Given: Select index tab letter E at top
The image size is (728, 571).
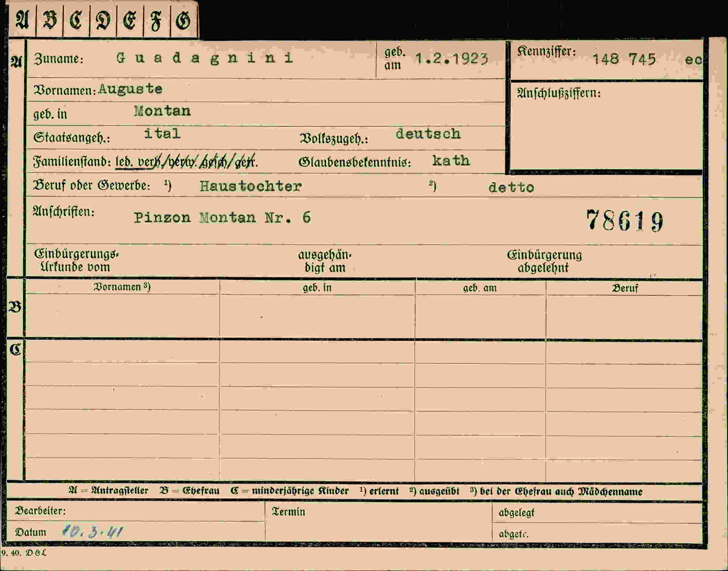Looking at the screenshot, I should 130,21.
